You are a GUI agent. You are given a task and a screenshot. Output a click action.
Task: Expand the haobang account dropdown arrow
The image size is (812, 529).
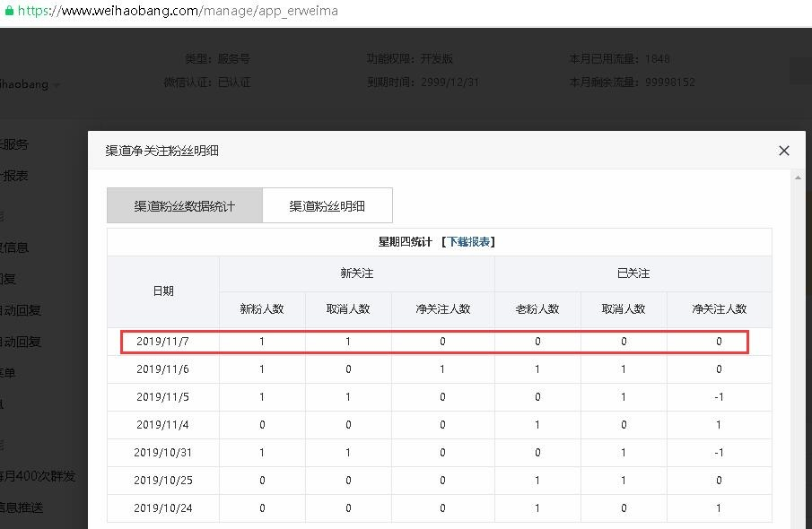click(x=57, y=85)
